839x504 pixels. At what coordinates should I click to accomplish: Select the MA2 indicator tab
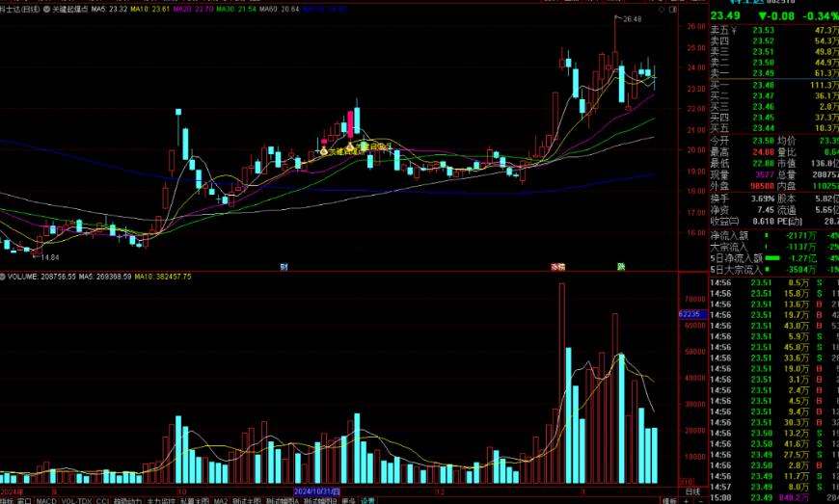click(x=221, y=501)
